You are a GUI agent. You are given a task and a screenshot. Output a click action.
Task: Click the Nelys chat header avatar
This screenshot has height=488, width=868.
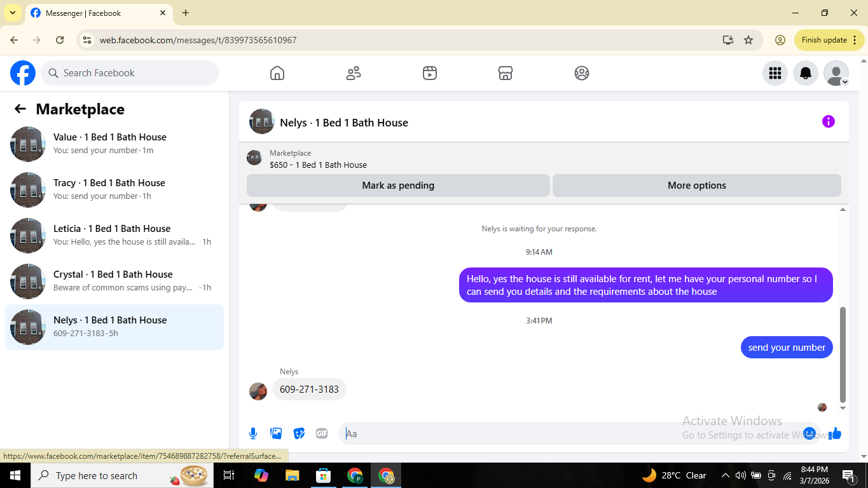(x=262, y=121)
